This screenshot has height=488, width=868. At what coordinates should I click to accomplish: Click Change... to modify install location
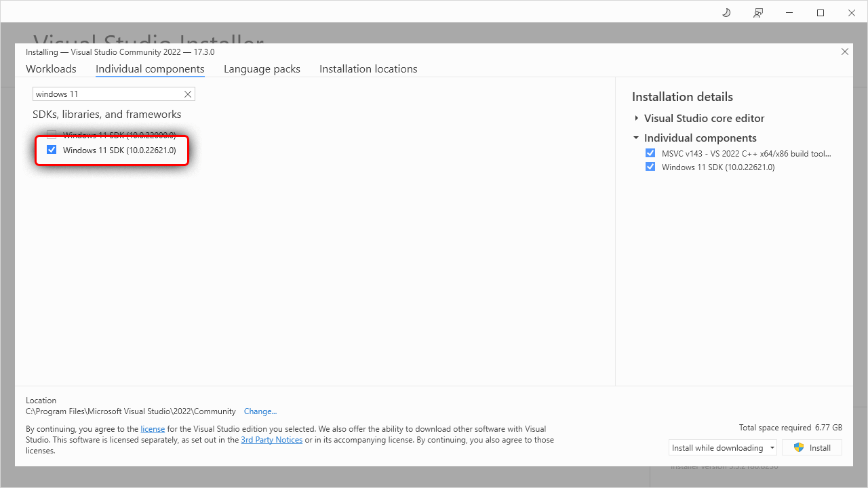(260, 411)
